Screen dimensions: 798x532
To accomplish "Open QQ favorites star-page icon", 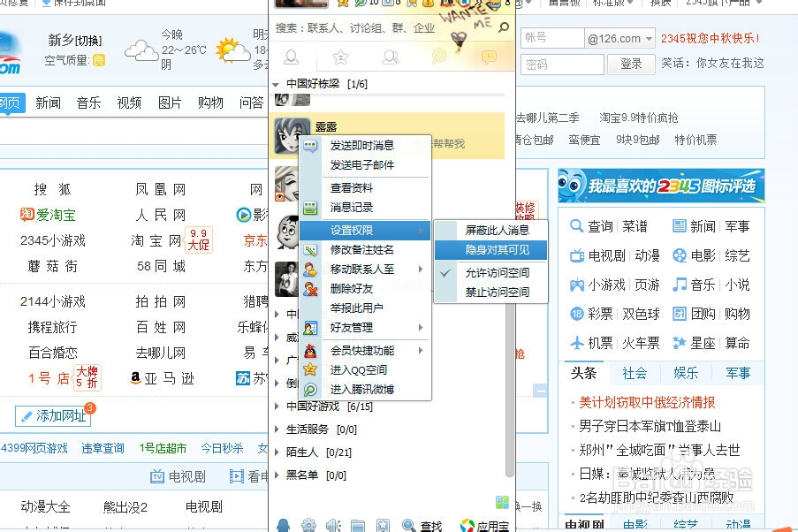I will (383, 526).
